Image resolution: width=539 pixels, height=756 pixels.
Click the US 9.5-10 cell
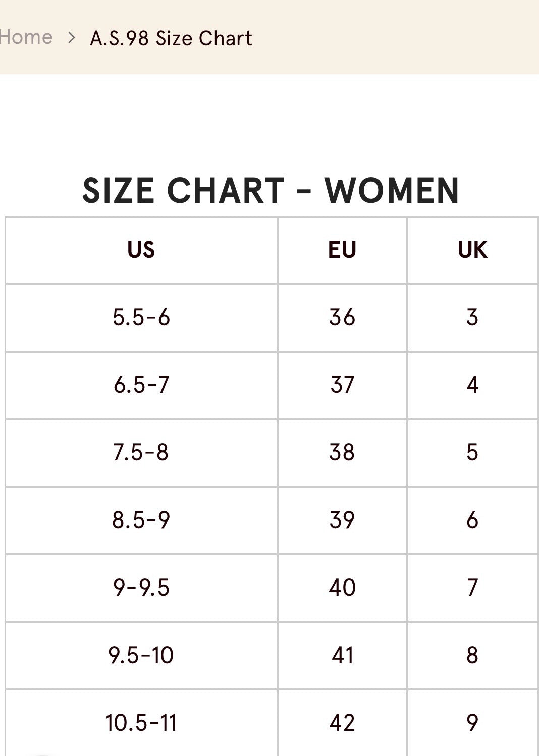tap(141, 656)
